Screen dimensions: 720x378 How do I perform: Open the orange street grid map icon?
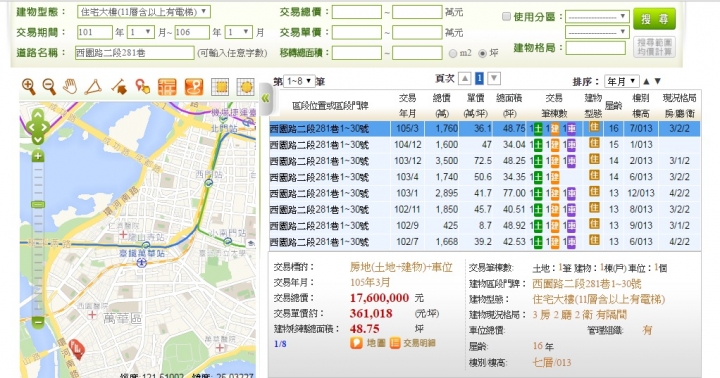(167, 87)
